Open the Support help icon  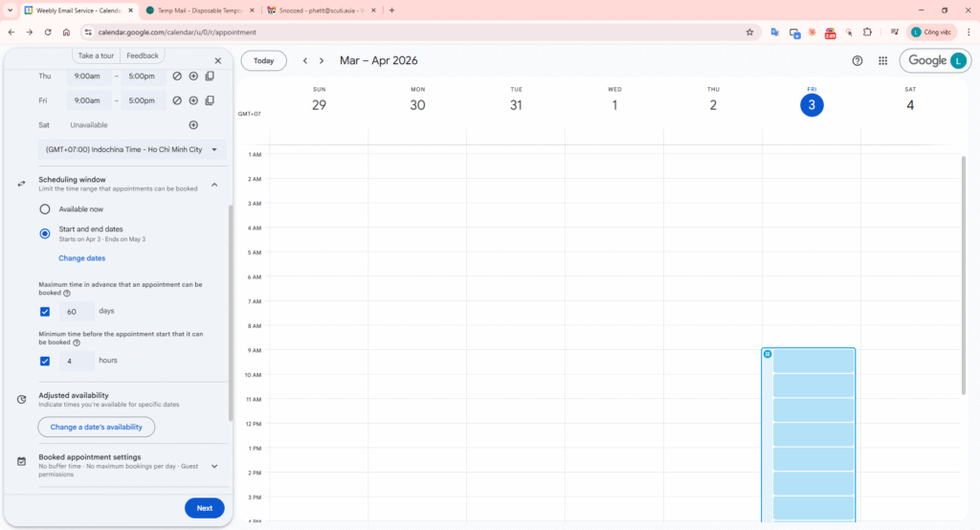(x=857, y=60)
